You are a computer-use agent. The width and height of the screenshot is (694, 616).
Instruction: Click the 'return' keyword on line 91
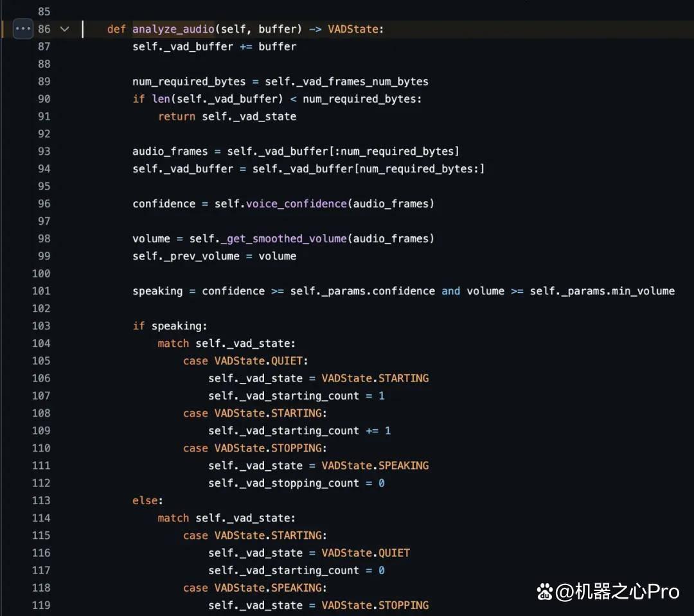tap(177, 116)
